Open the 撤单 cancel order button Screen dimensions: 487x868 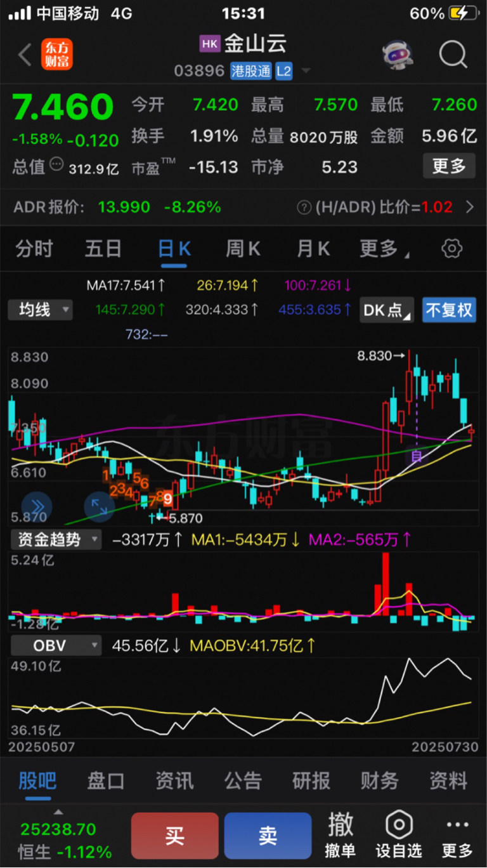pyautogui.click(x=341, y=835)
